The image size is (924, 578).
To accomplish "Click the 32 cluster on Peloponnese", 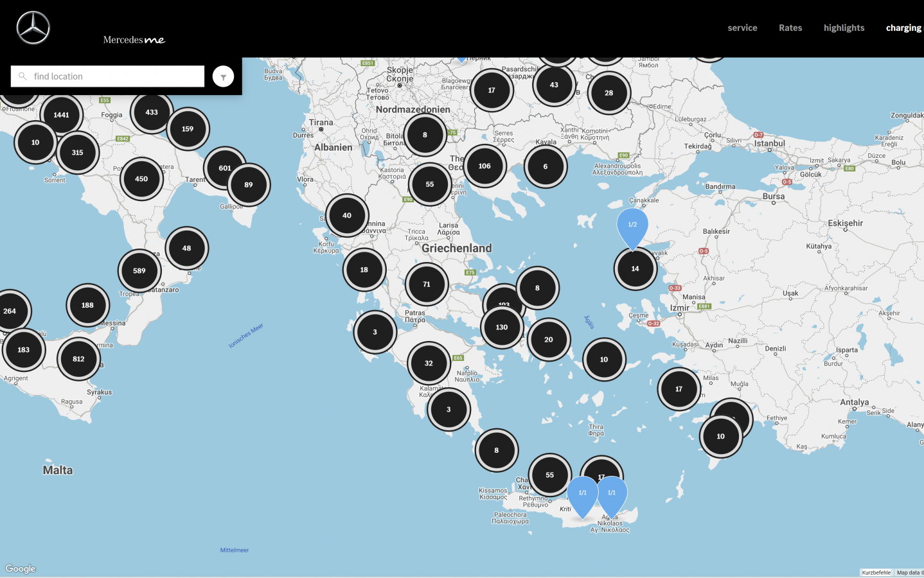I will click(x=429, y=363).
